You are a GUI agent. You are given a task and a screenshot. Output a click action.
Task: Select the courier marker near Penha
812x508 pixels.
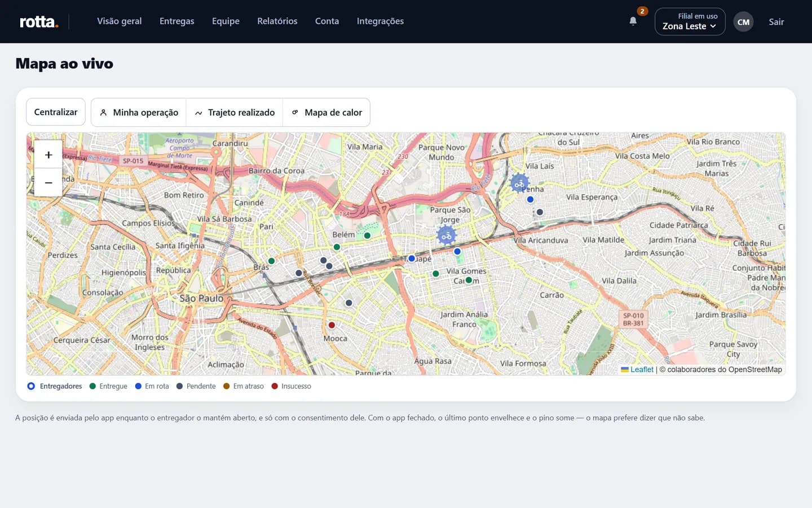click(519, 183)
